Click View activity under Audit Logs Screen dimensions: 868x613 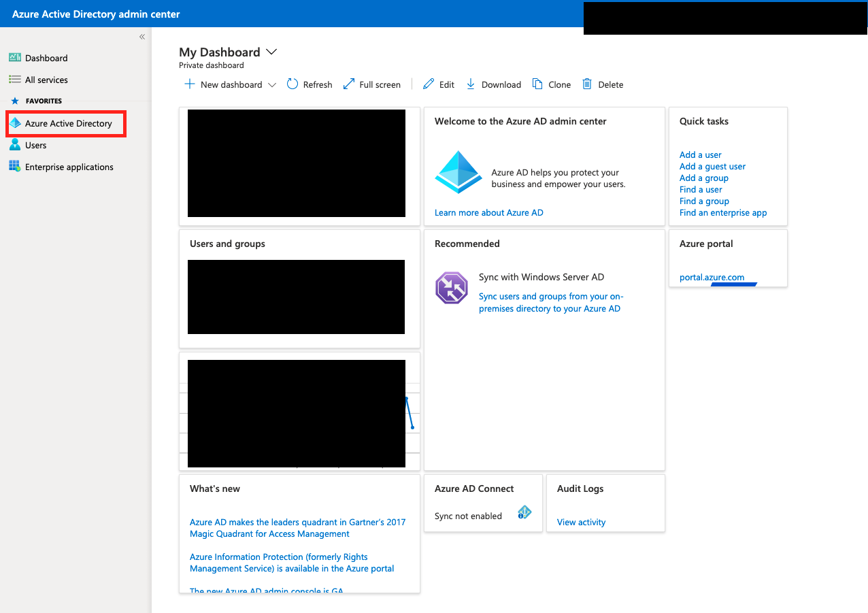pos(581,522)
